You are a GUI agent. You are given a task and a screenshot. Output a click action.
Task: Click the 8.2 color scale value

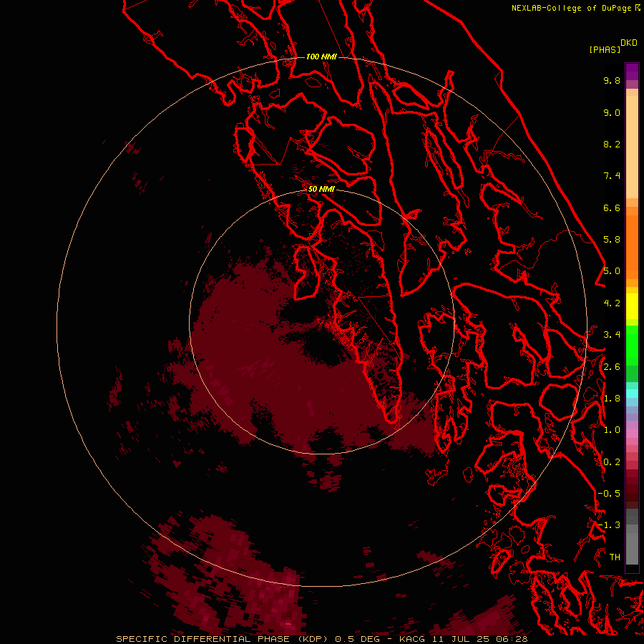[612, 144]
